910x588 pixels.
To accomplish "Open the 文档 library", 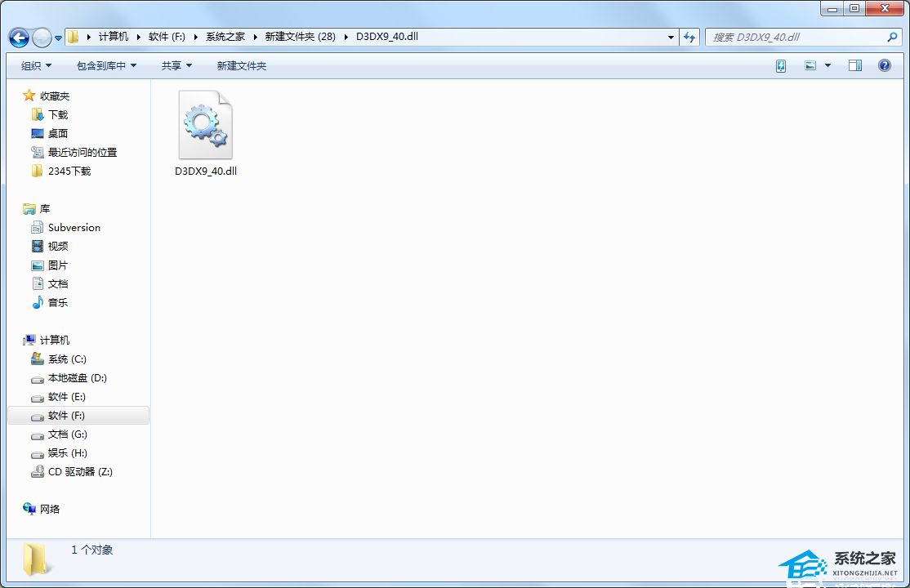I will pyautogui.click(x=58, y=284).
